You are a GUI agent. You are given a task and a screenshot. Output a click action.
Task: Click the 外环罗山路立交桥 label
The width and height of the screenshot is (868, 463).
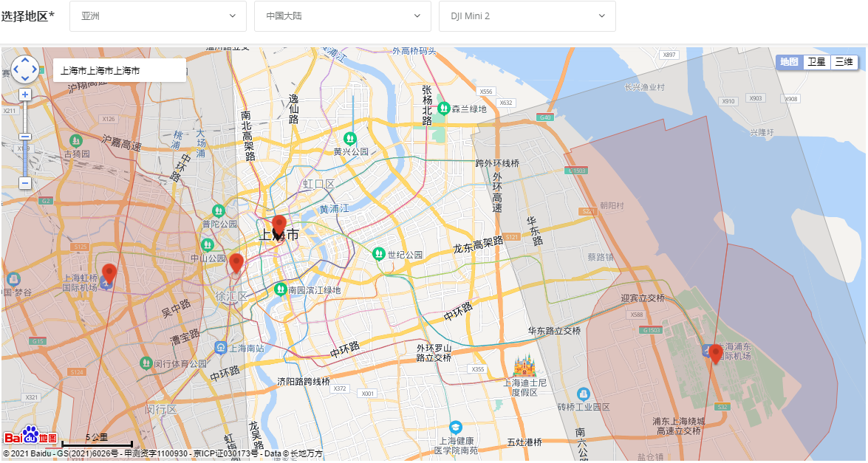point(434,353)
